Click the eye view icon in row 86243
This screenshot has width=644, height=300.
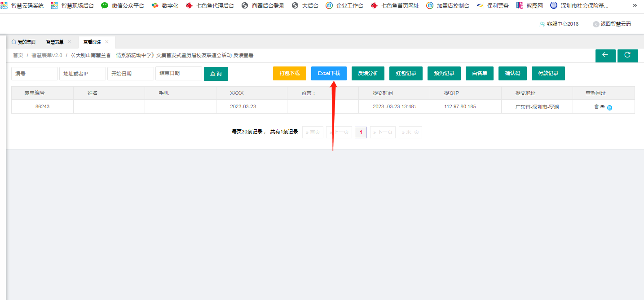[603, 107]
